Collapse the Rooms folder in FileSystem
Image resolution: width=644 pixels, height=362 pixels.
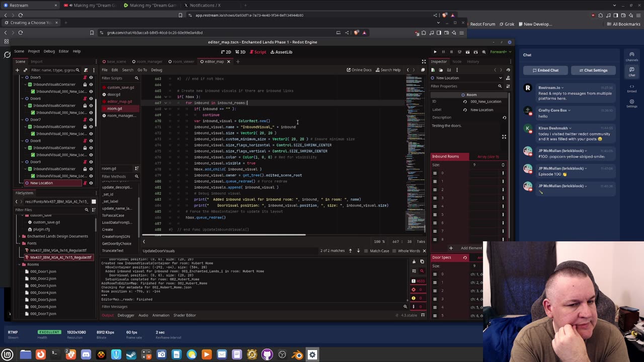[x=19, y=264]
